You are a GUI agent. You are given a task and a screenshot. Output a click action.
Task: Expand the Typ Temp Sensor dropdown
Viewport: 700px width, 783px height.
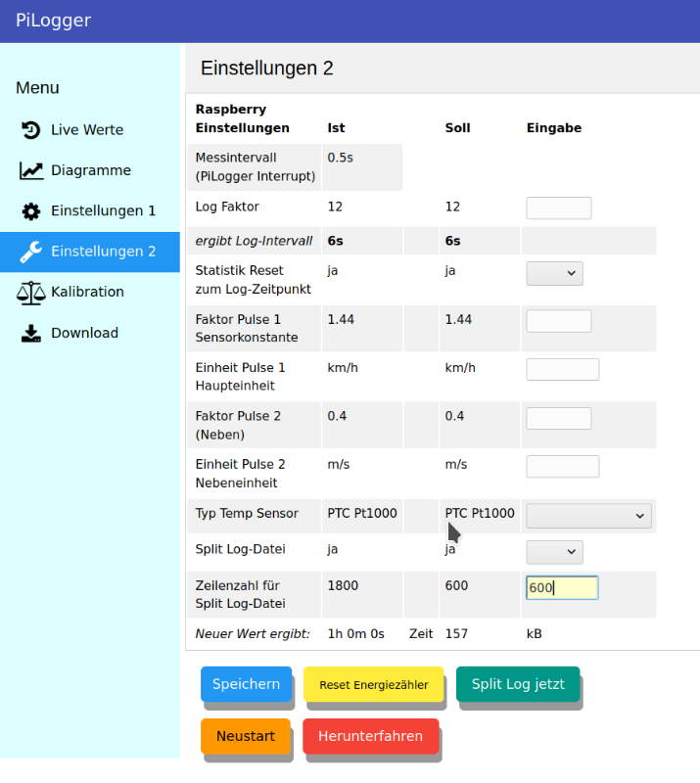[588, 515]
